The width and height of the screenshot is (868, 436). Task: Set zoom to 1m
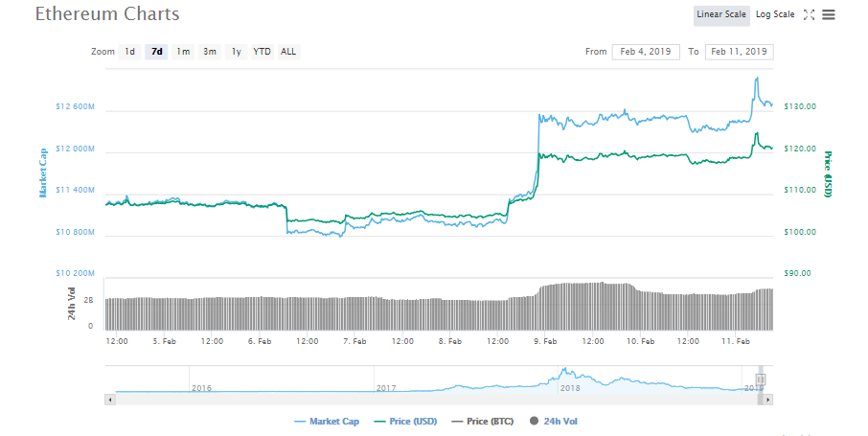point(183,52)
